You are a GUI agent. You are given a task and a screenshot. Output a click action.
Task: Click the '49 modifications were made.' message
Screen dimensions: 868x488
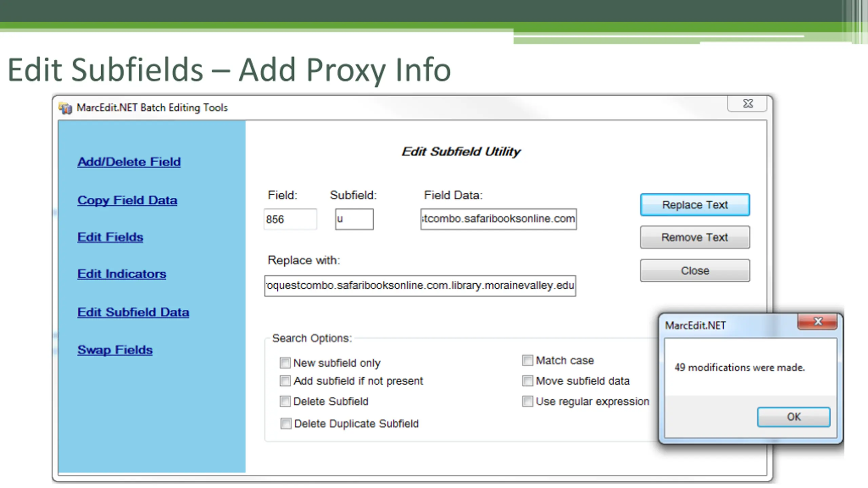[x=739, y=367]
